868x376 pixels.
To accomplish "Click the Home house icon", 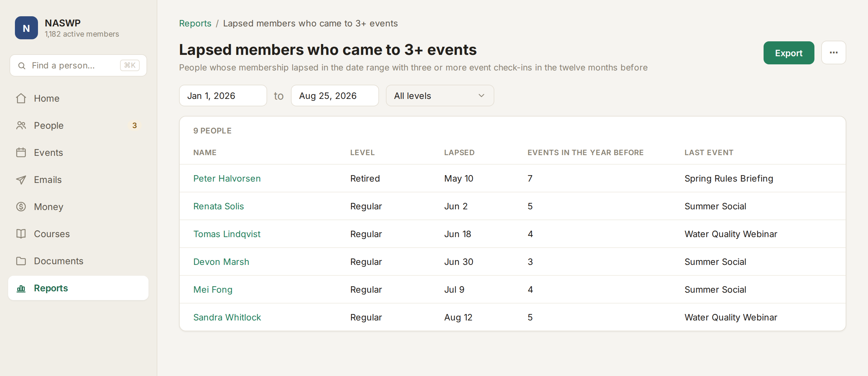I will pyautogui.click(x=21, y=98).
